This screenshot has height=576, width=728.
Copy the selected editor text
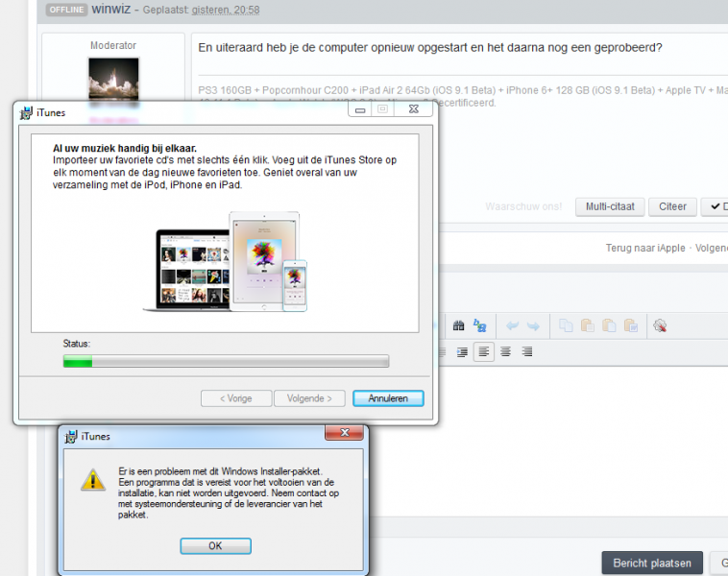(x=566, y=325)
